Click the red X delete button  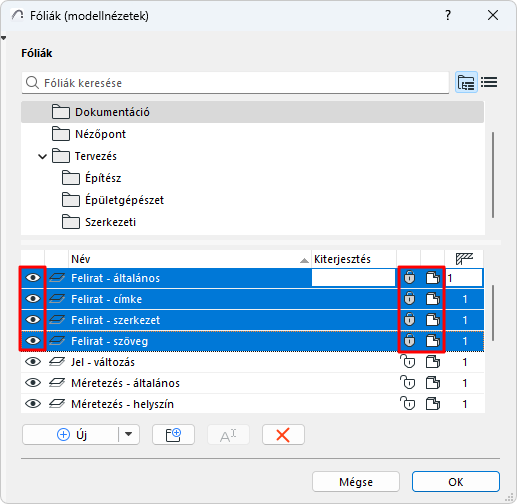pyautogui.click(x=283, y=434)
